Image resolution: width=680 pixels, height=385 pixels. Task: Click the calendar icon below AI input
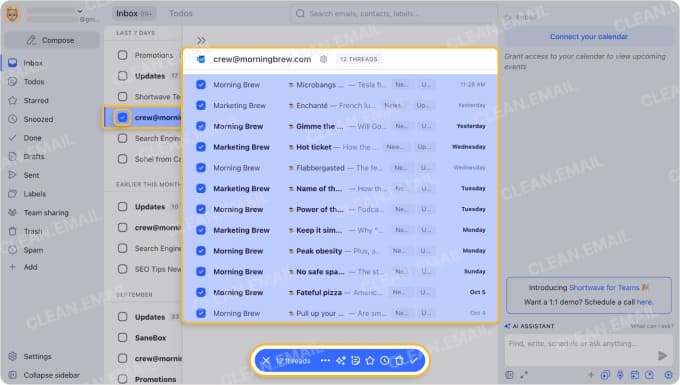635,375
